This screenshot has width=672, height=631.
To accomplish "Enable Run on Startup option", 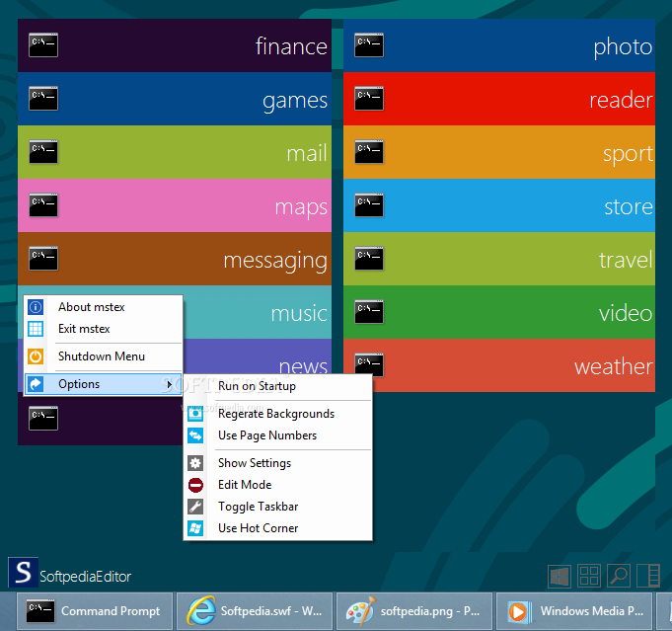I will tap(277, 386).
